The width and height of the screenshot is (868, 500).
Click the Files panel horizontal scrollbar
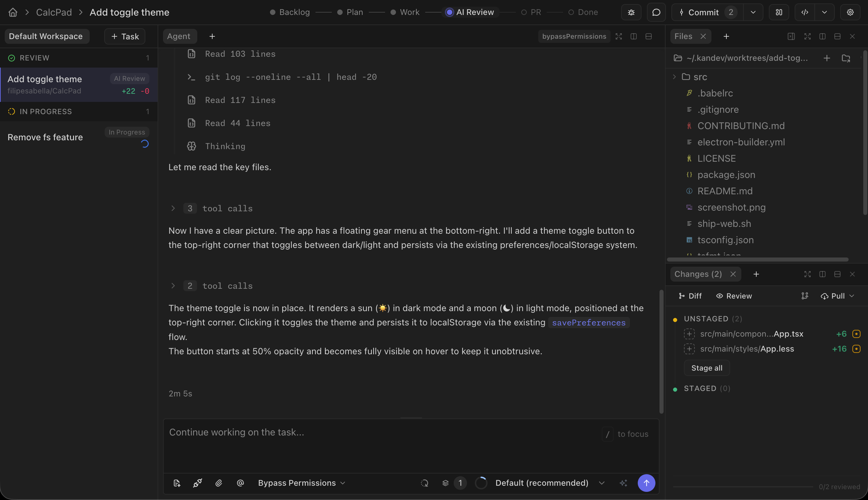758,259
